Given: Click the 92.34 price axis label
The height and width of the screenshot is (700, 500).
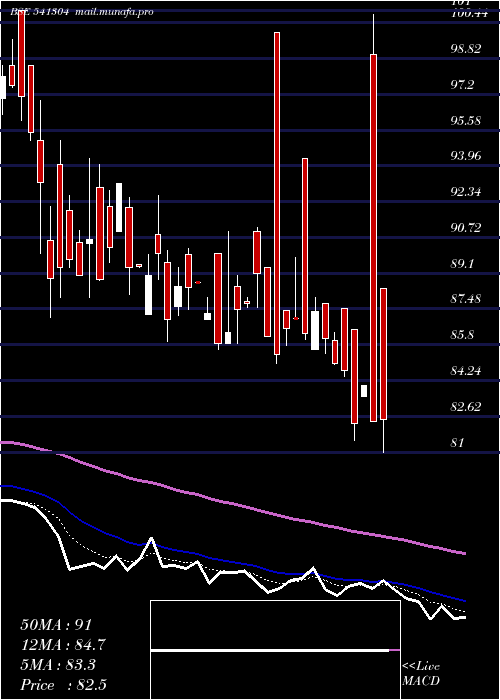Looking at the screenshot, I should click(466, 192).
